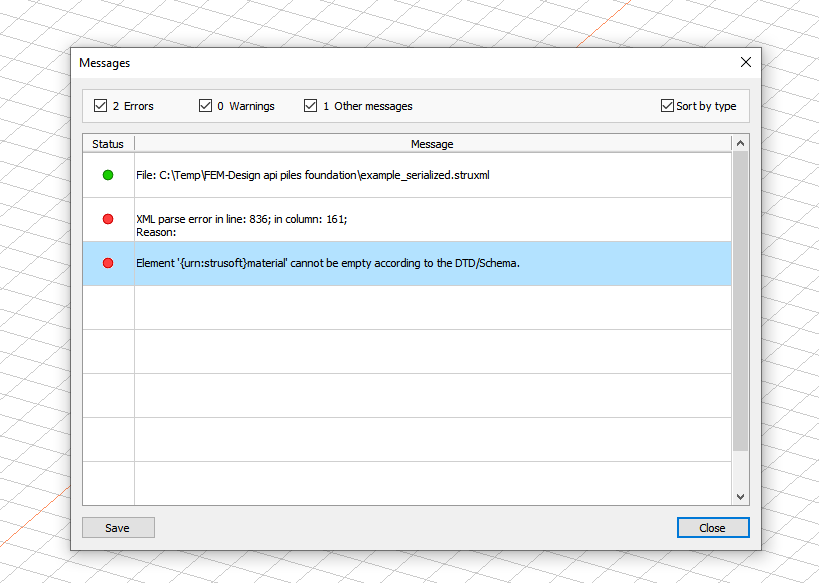Click the scrollbar down arrow
Image resolution: width=819 pixels, height=583 pixels.
click(740, 497)
